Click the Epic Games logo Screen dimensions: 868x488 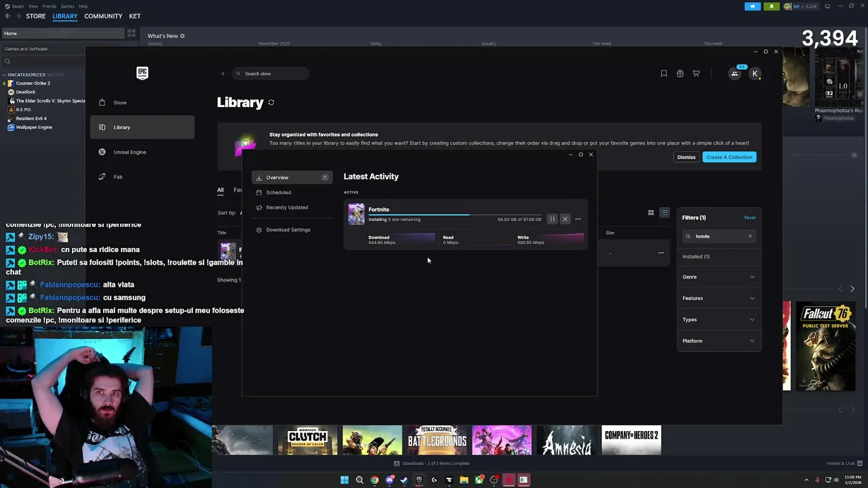142,73
